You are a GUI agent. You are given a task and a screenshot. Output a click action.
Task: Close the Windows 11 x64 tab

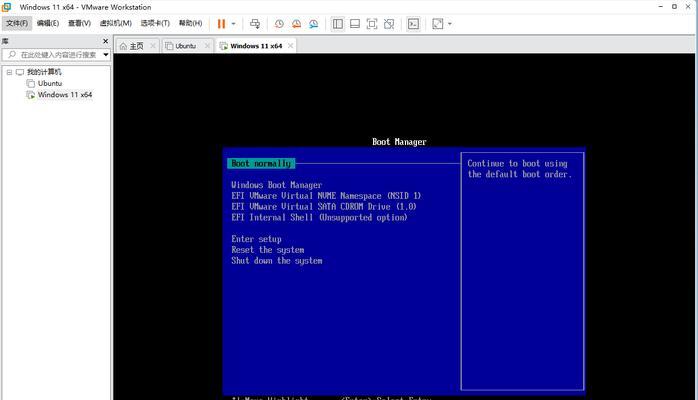click(290, 46)
